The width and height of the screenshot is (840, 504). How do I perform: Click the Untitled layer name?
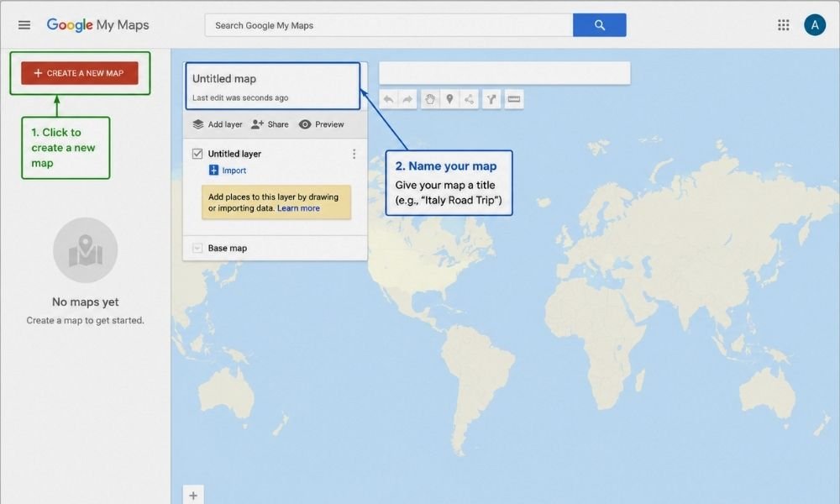(x=234, y=154)
